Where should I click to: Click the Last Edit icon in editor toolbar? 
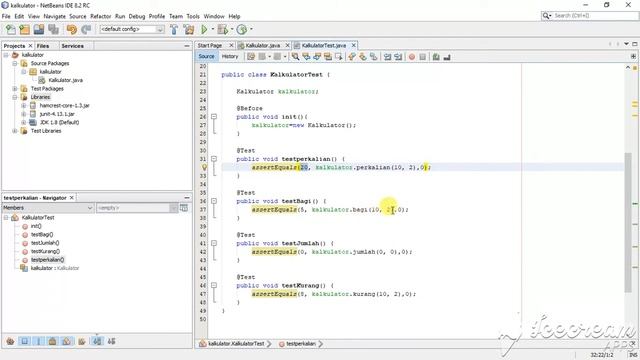[251, 57]
